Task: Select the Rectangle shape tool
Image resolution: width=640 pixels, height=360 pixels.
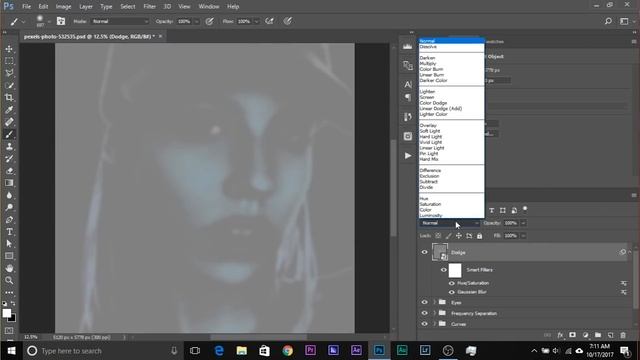Action: [9, 256]
